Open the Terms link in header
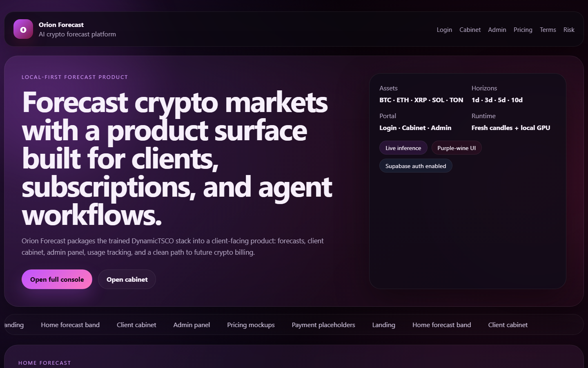 548,30
